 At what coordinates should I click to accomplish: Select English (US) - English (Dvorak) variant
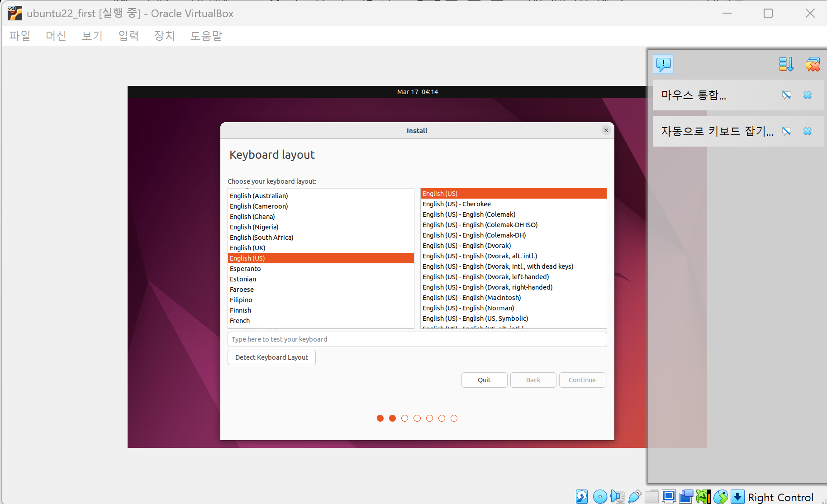tap(513, 246)
